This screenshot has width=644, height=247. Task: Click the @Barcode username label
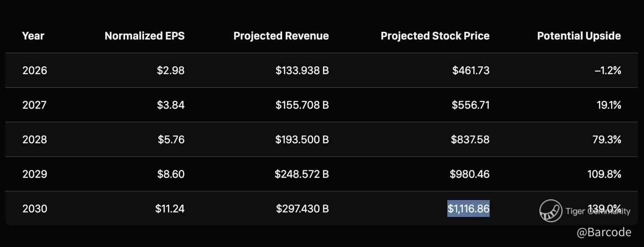pyautogui.click(x=604, y=232)
